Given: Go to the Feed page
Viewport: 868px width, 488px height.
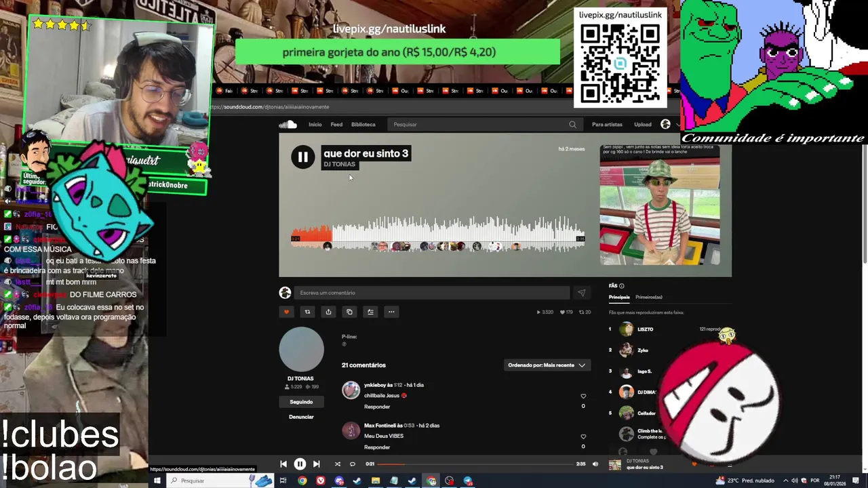Looking at the screenshot, I should coord(336,125).
